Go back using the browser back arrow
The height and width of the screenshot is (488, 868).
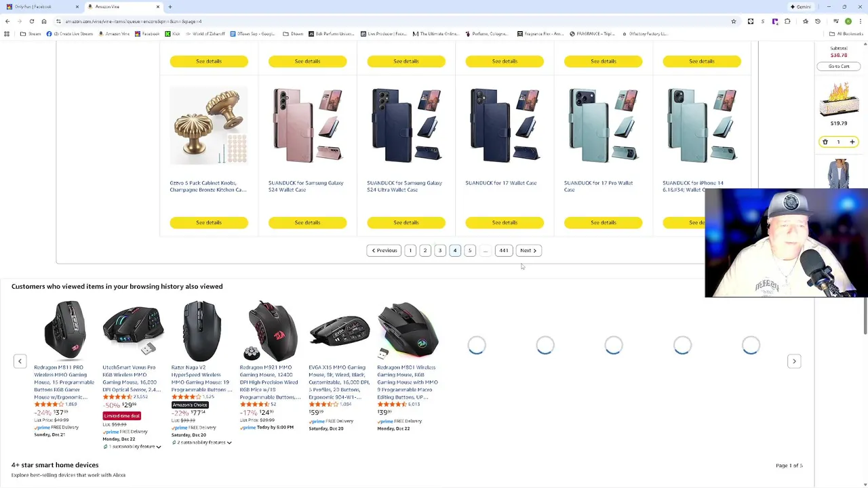7,21
